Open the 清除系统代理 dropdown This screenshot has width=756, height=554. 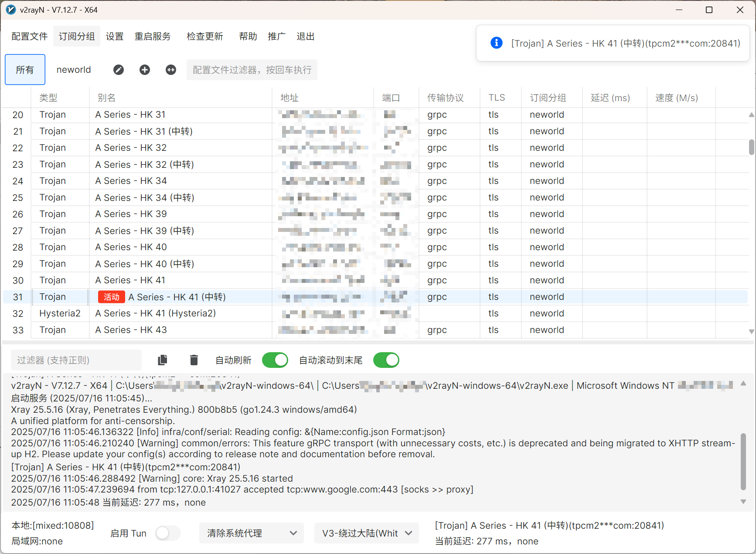[252, 533]
